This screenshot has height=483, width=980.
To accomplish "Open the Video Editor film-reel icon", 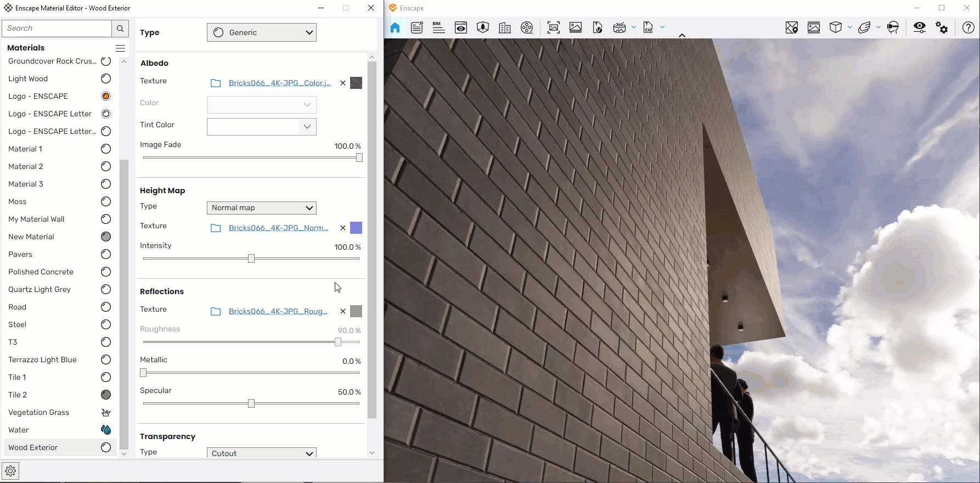I will click(x=527, y=27).
